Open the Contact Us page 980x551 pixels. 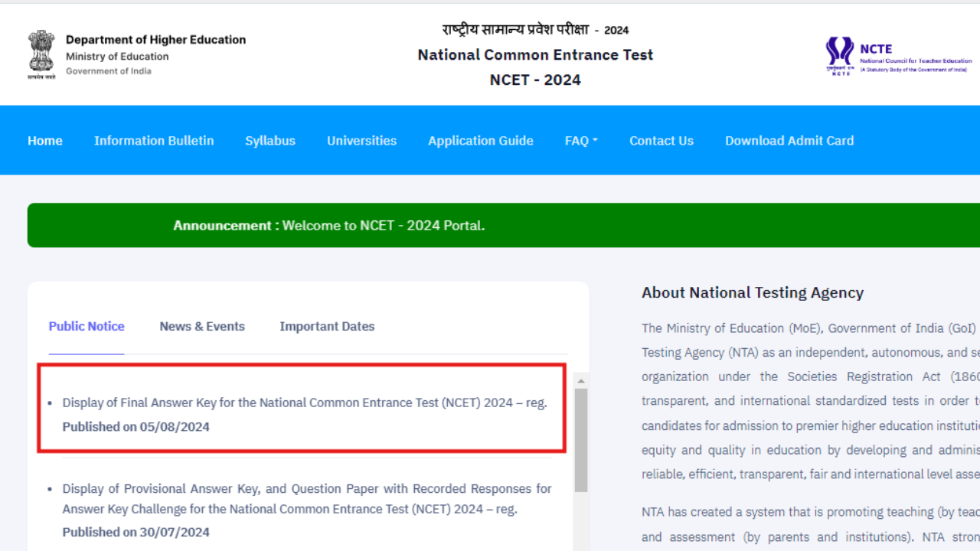pos(661,140)
